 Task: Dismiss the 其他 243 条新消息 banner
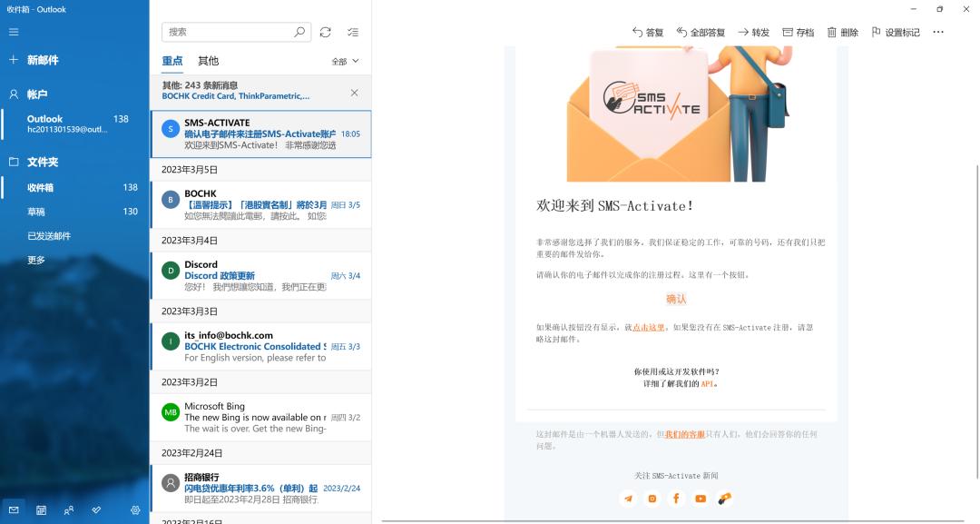point(355,93)
